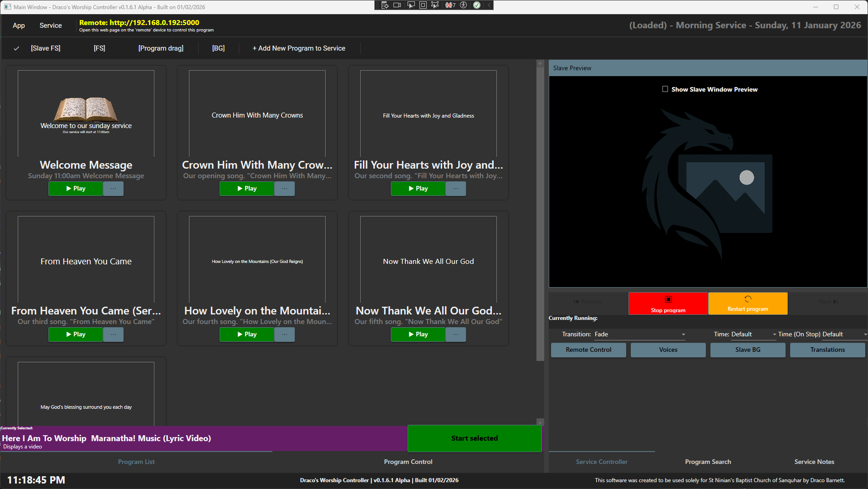The width and height of the screenshot is (868, 489).
Task: Click the Live Visual Tree debug icon
Action: pos(385,5)
